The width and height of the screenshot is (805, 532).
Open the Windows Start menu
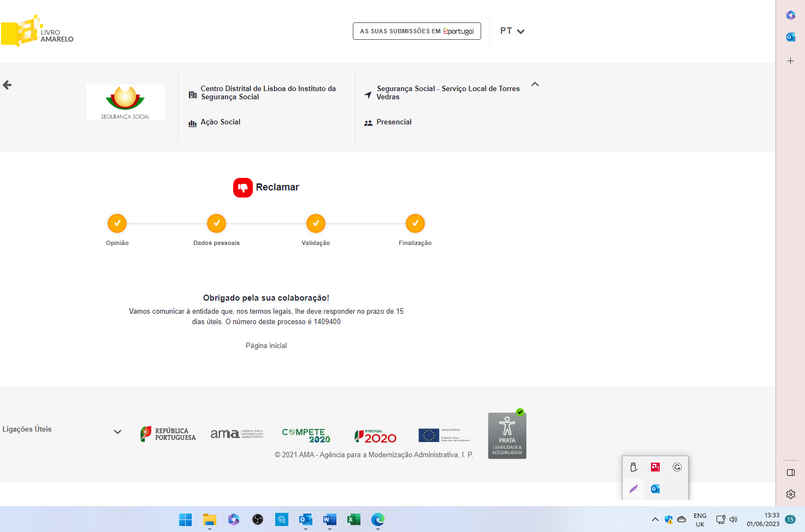pyautogui.click(x=186, y=519)
